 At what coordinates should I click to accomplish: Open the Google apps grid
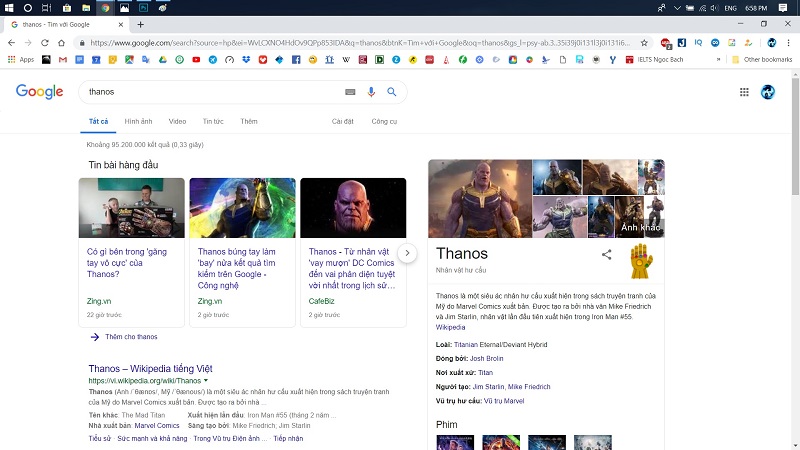click(744, 92)
